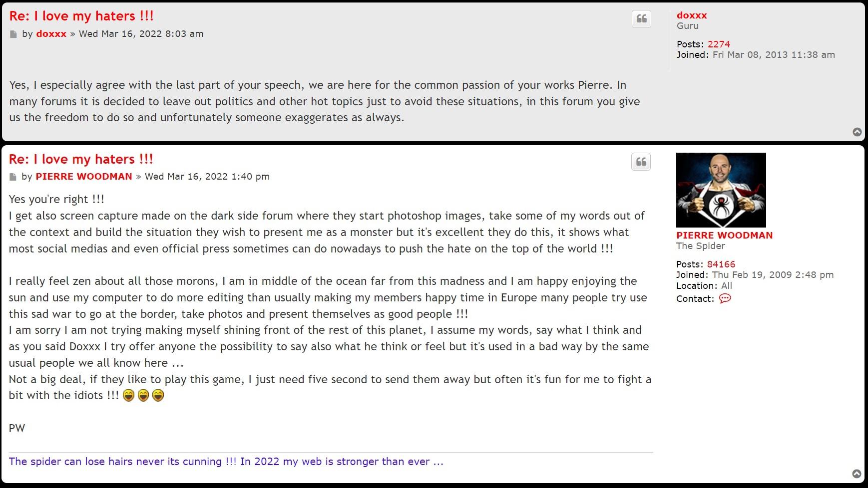Click first laughing emoji in the post
The image size is (868, 488).
(x=128, y=396)
